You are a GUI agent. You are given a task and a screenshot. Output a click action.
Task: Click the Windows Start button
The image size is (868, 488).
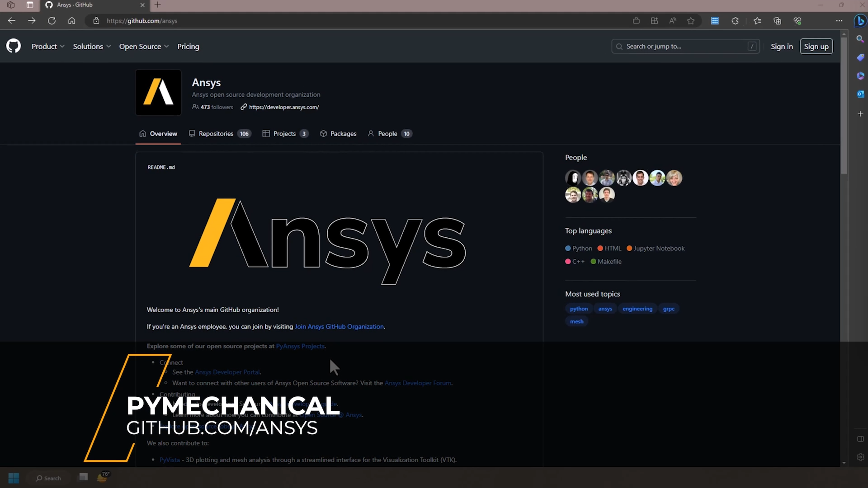pyautogui.click(x=14, y=478)
